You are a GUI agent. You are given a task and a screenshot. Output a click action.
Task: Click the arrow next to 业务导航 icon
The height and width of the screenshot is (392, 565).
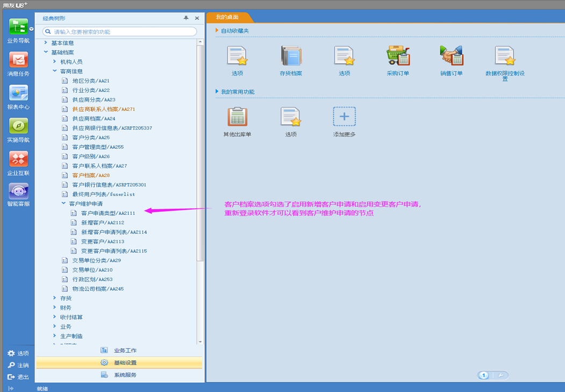(31, 29)
